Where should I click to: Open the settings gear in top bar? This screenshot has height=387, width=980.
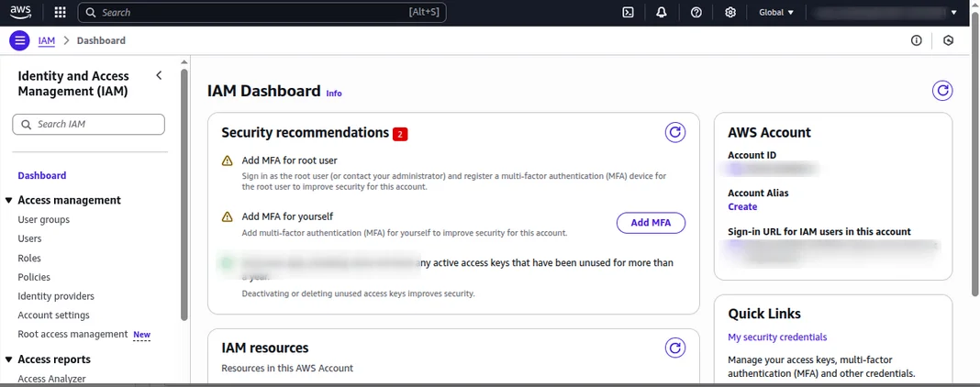[x=730, y=13]
